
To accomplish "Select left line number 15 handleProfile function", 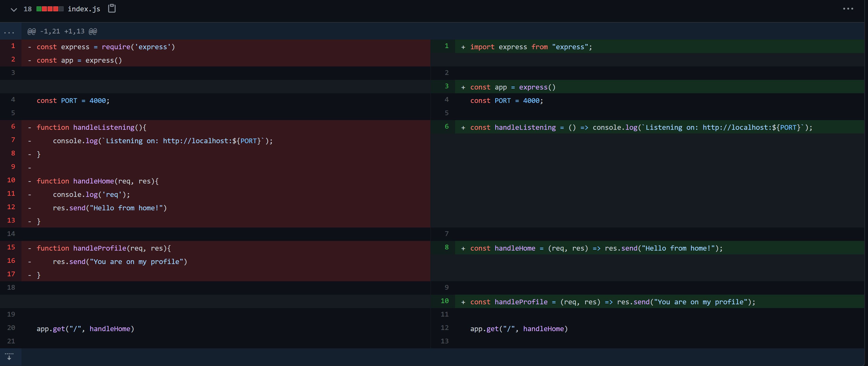I will tap(11, 247).
